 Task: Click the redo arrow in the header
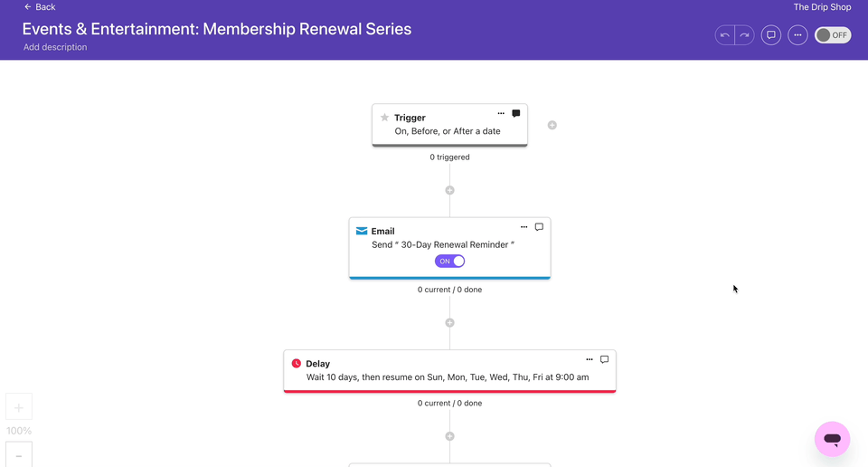(744, 35)
